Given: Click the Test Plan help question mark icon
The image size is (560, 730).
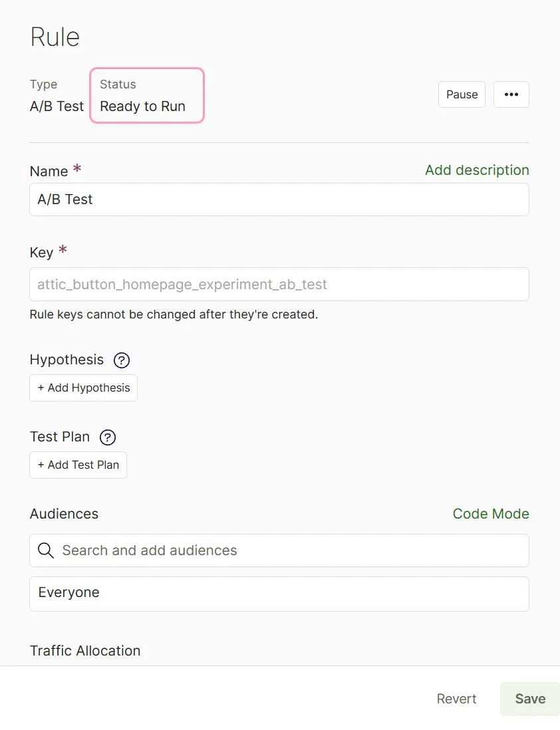Looking at the screenshot, I should pos(108,437).
